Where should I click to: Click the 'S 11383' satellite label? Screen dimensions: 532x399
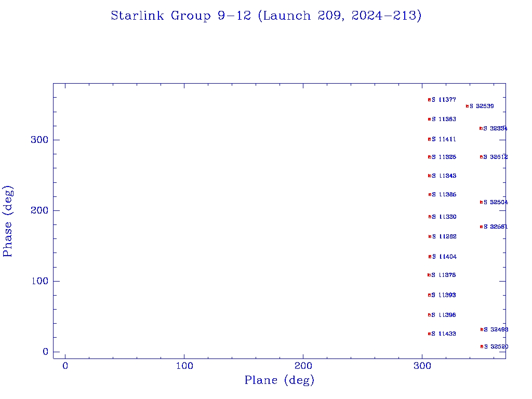click(x=444, y=119)
